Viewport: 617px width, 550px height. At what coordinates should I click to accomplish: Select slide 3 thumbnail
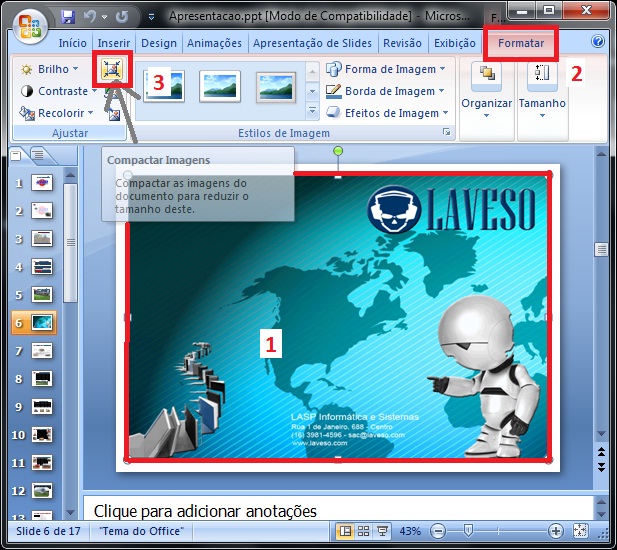click(x=42, y=239)
